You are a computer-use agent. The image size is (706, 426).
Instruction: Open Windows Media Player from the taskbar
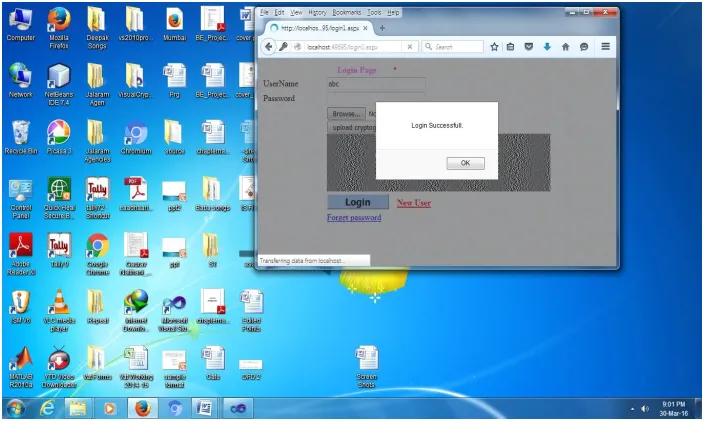pos(109,409)
